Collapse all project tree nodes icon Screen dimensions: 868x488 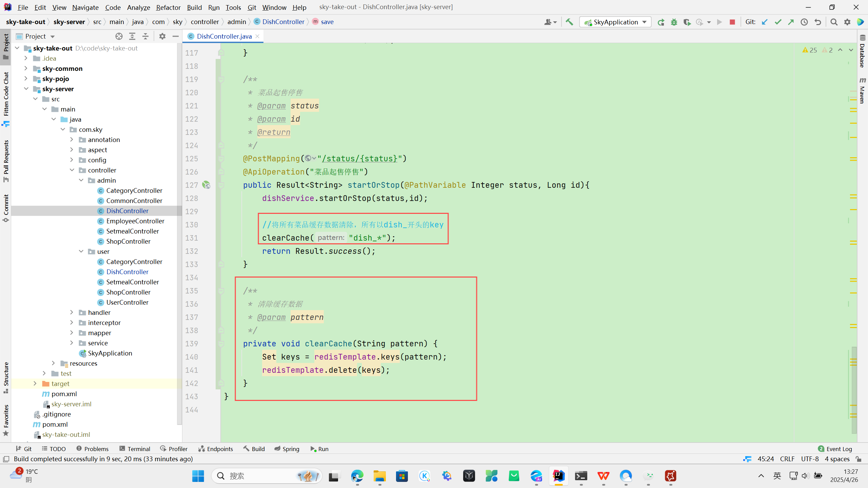pyautogui.click(x=145, y=36)
